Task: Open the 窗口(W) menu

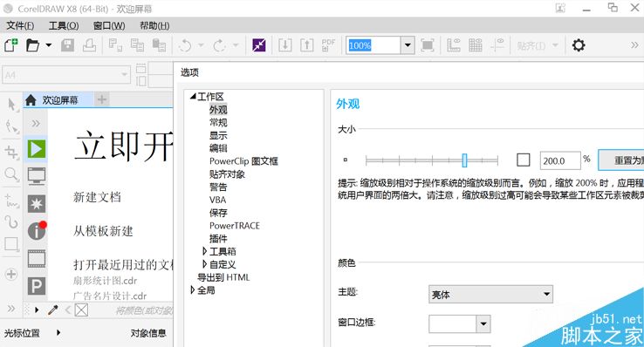Action: point(109,26)
